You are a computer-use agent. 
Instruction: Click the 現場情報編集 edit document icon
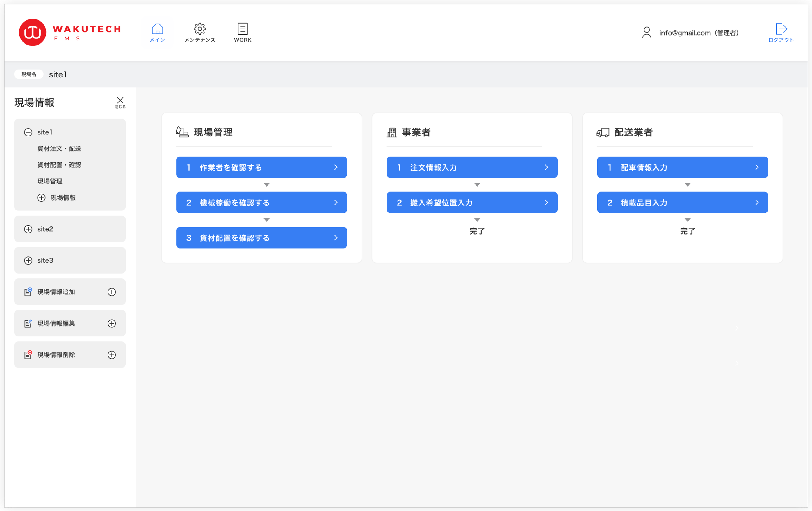click(28, 323)
